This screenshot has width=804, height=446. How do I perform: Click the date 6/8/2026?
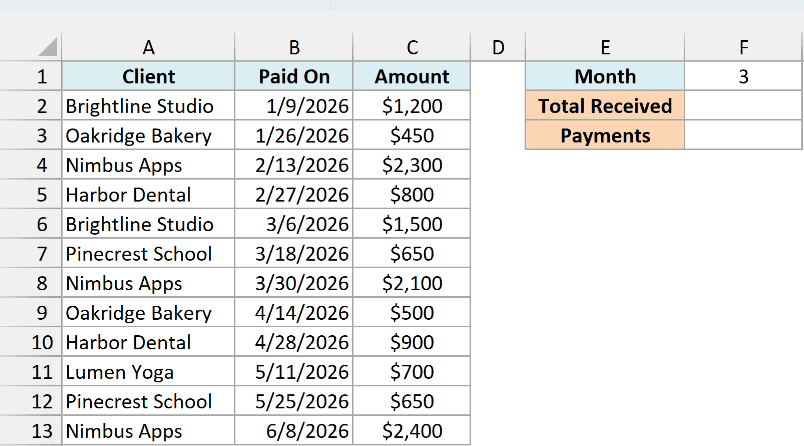pos(294,431)
